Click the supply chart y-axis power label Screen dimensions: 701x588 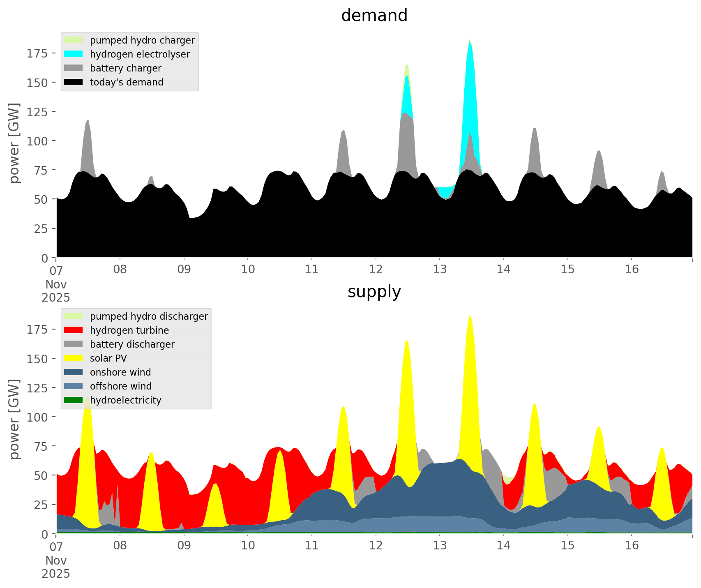(x=14, y=419)
